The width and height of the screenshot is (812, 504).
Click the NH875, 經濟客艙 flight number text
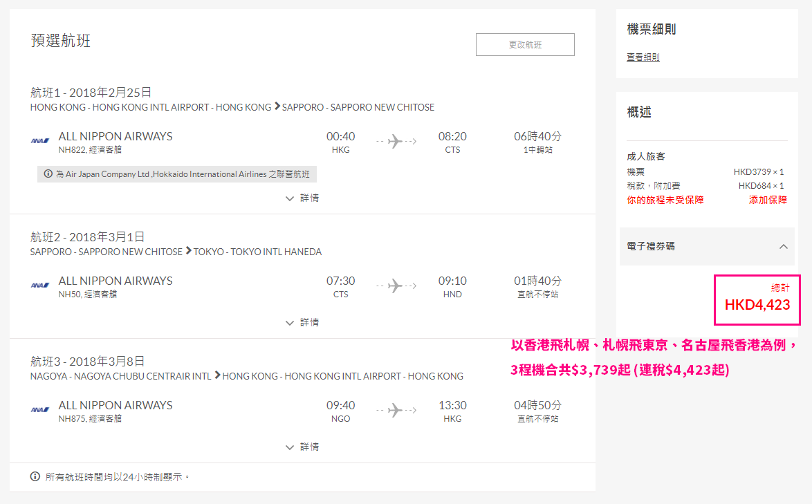(90, 419)
